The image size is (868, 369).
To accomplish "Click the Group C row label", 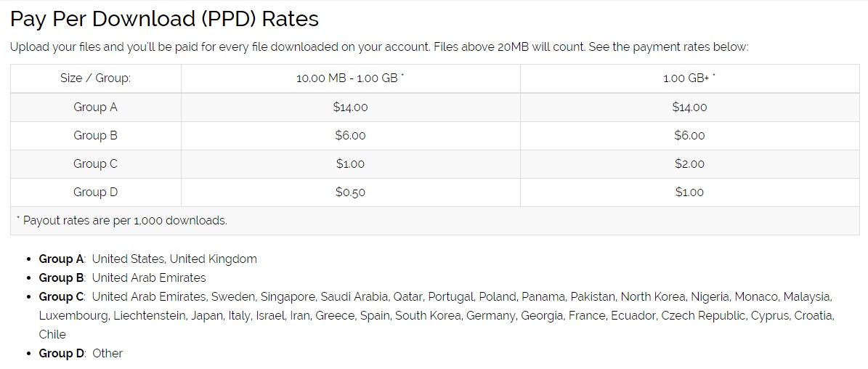I will pos(95,164).
